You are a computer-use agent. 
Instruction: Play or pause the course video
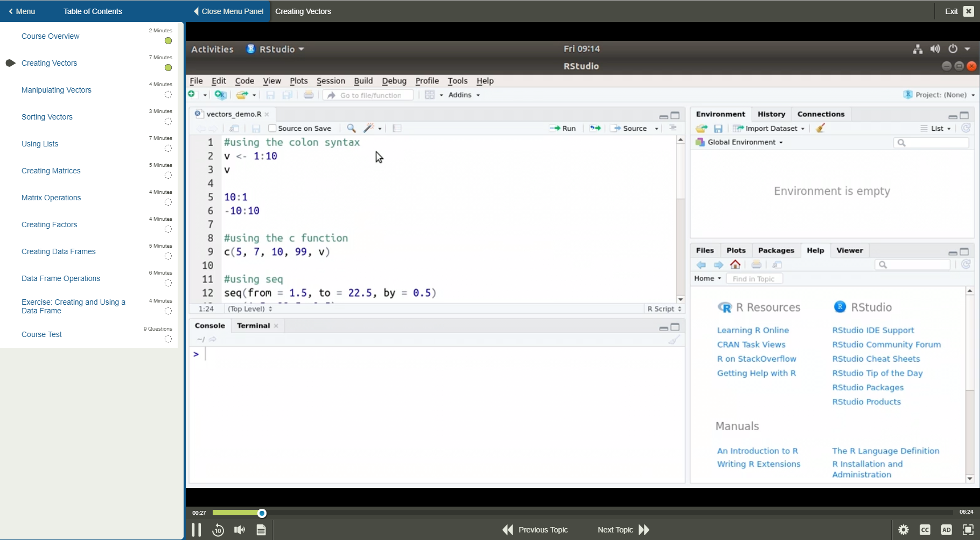(197, 529)
